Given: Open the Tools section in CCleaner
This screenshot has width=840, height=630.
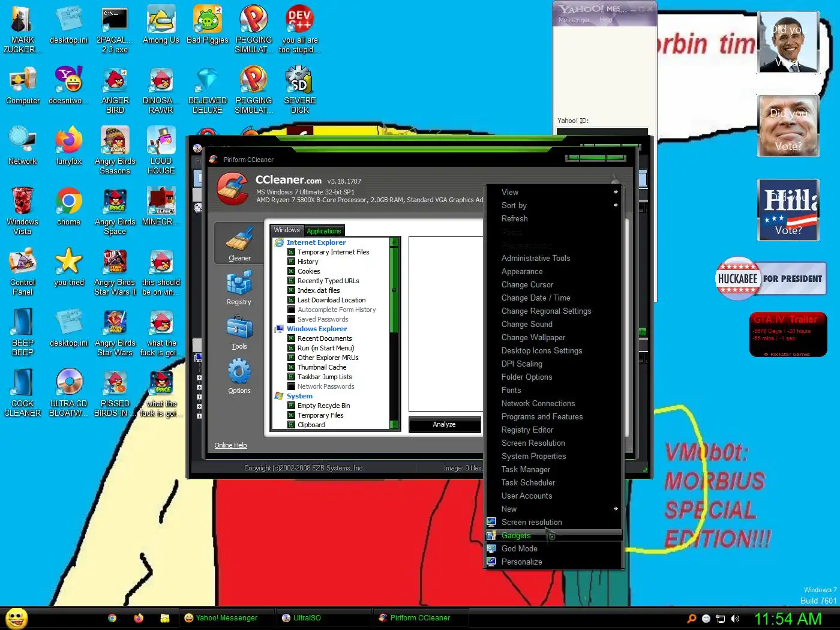Looking at the screenshot, I should (x=239, y=332).
